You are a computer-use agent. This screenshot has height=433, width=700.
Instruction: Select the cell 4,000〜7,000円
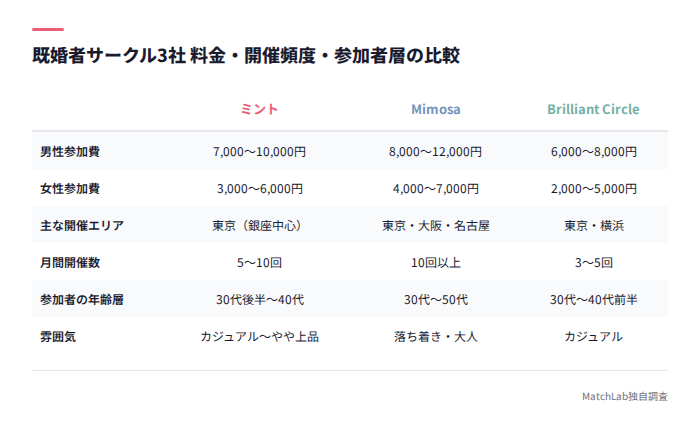point(436,188)
